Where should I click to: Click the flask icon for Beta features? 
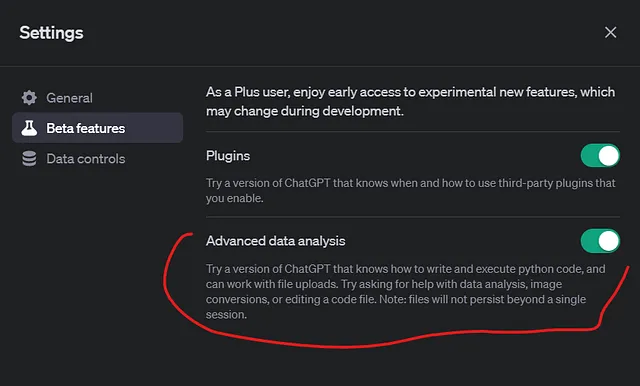(x=29, y=128)
